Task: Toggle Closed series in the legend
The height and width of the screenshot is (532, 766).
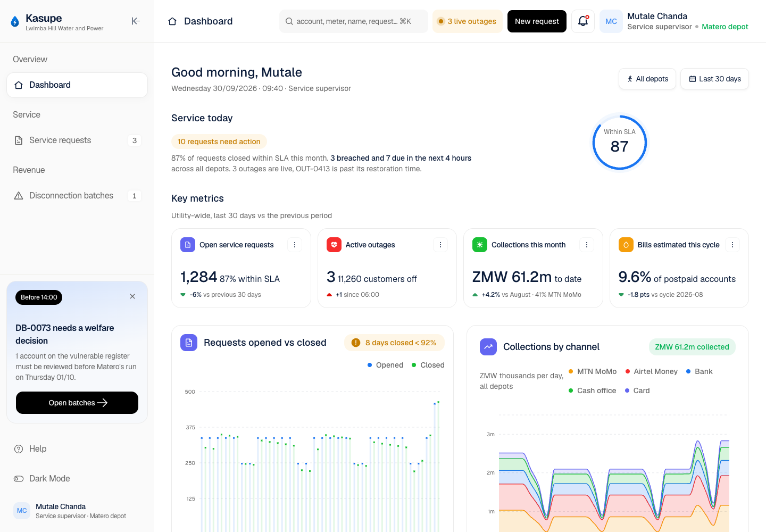Action: [428, 365]
